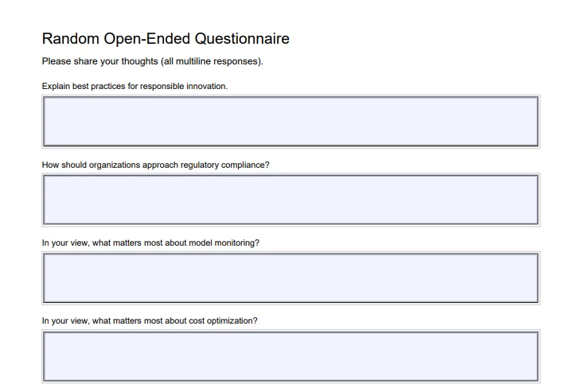Select the model monitoring text area

pos(290,278)
